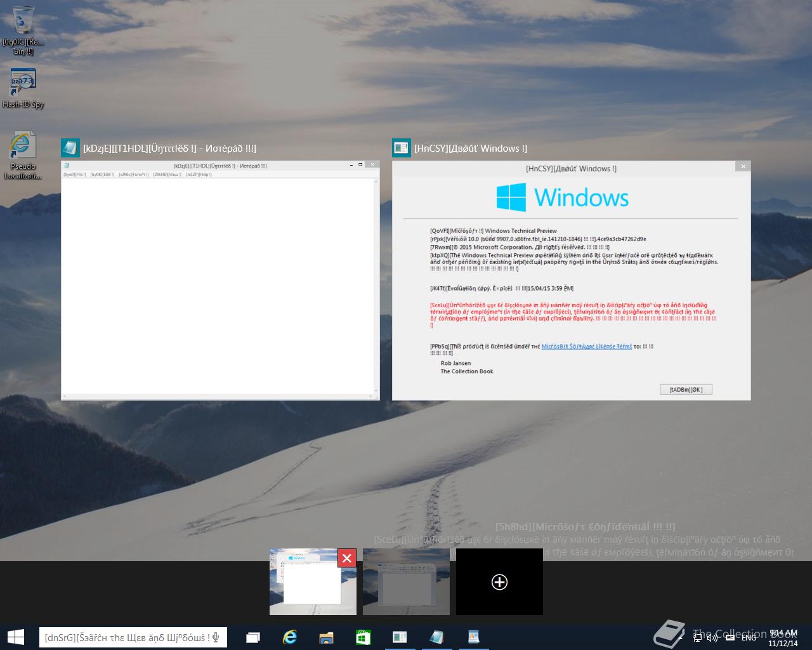Open the Windows Store taskbar icon
The width and height of the screenshot is (812, 650).
363,637
